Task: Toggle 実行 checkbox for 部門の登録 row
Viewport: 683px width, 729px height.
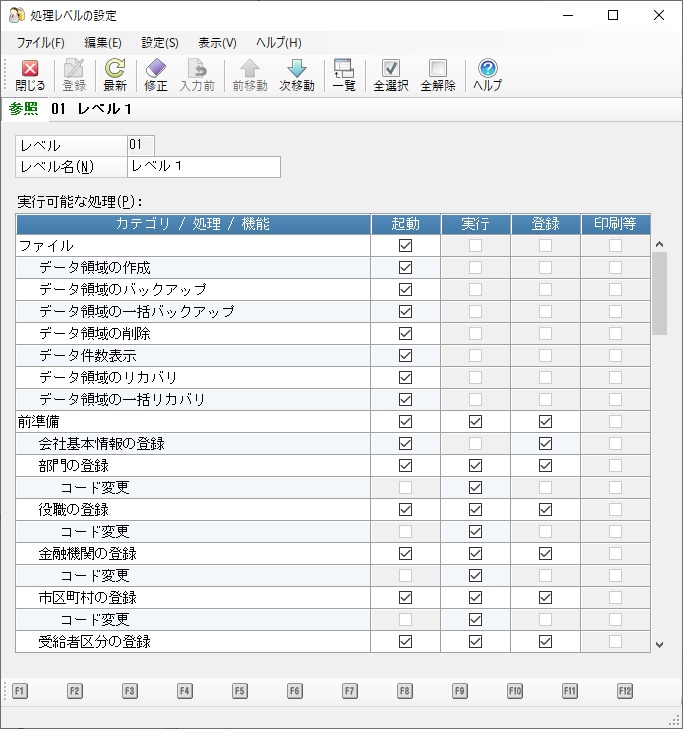Action: click(475, 466)
